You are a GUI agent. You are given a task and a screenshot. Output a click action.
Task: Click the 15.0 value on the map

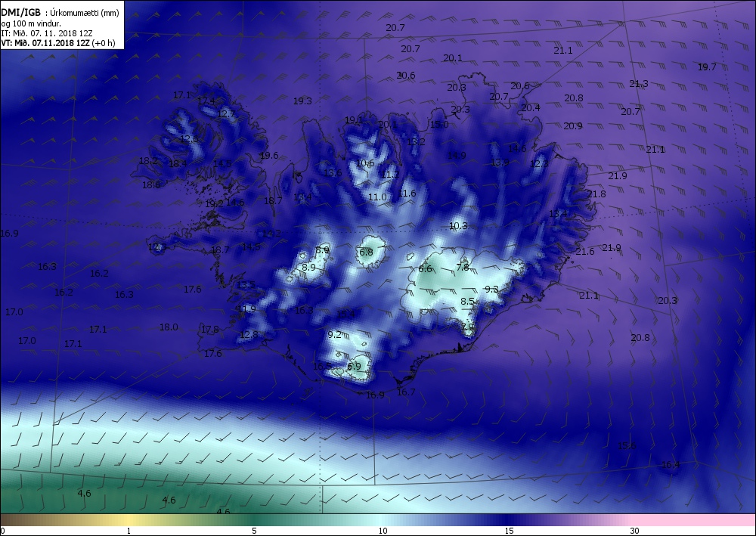tap(439, 124)
